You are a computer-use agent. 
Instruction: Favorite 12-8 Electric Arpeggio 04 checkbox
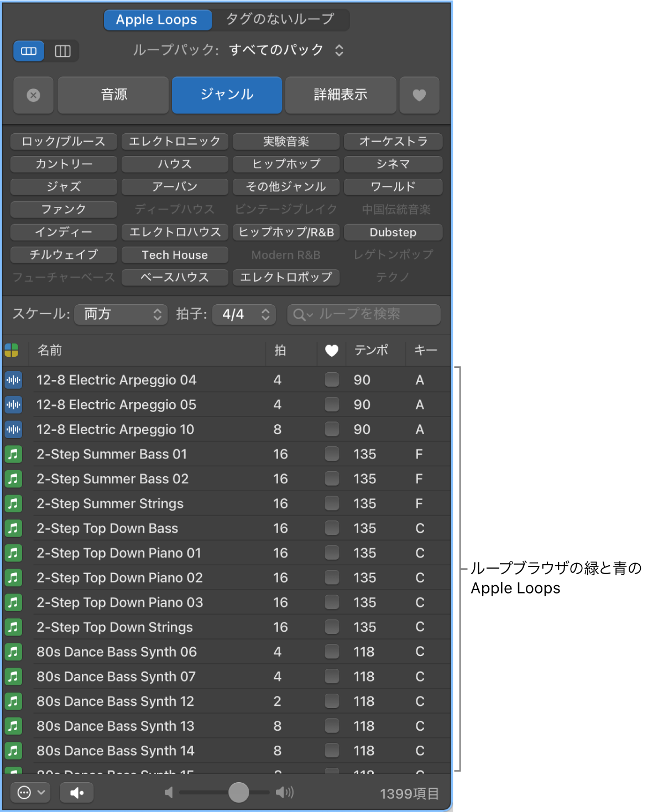point(332,379)
